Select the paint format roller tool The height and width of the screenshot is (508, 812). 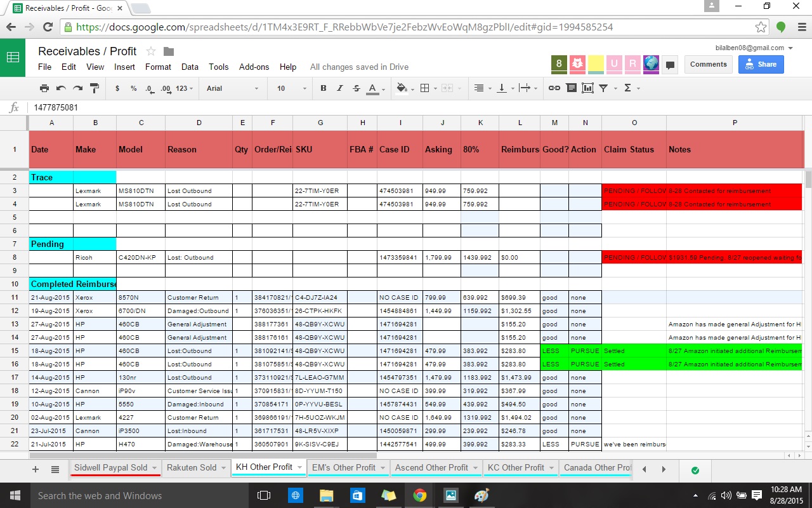(95, 88)
